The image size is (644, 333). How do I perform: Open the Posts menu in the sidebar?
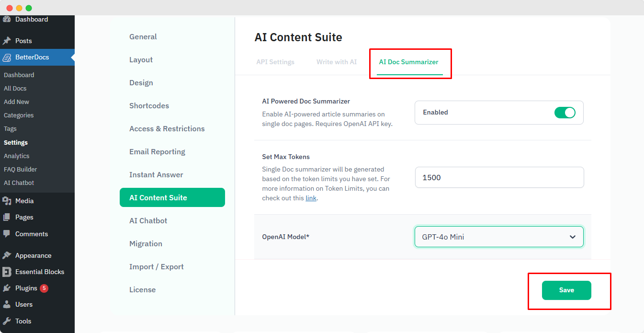(23, 40)
